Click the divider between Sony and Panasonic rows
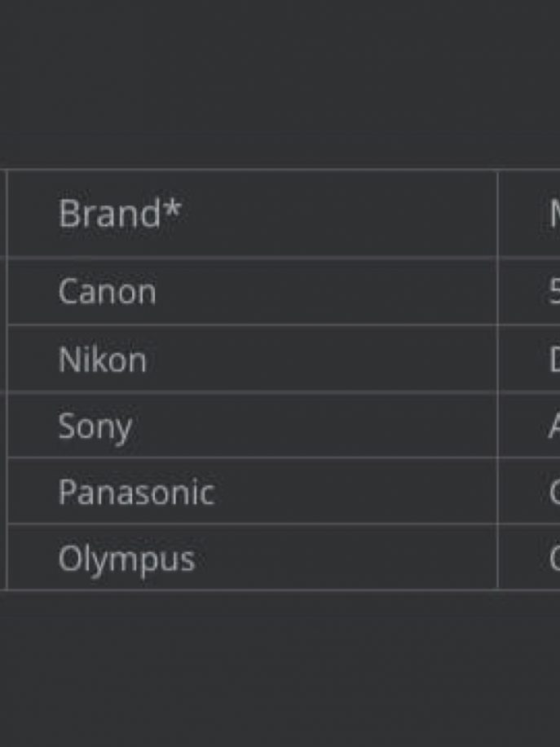Image resolution: width=560 pixels, height=747 pixels. tap(245, 457)
